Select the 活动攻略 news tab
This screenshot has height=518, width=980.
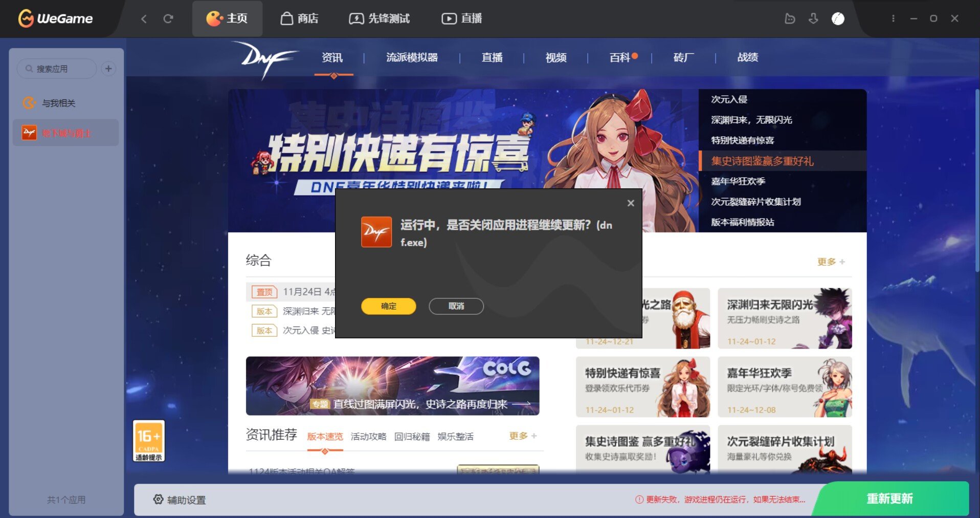368,437
